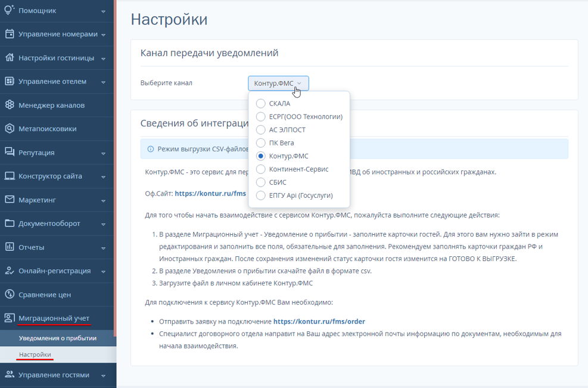Open the Менеджер каналов menu label

pyautogui.click(x=52, y=105)
